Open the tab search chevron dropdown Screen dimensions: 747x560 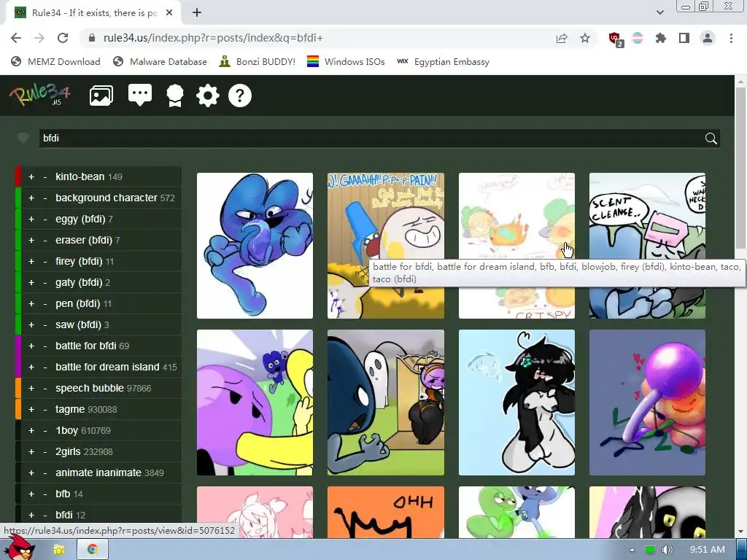[659, 12]
